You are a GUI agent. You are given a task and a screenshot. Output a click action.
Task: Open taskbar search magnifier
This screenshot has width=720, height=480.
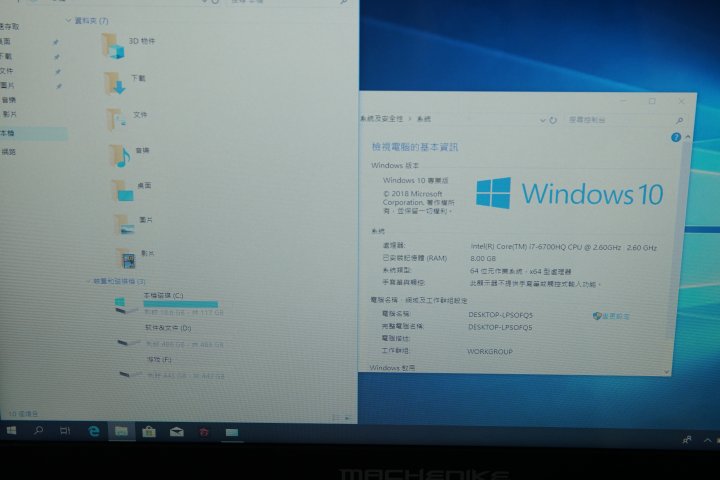pos(39,430)
